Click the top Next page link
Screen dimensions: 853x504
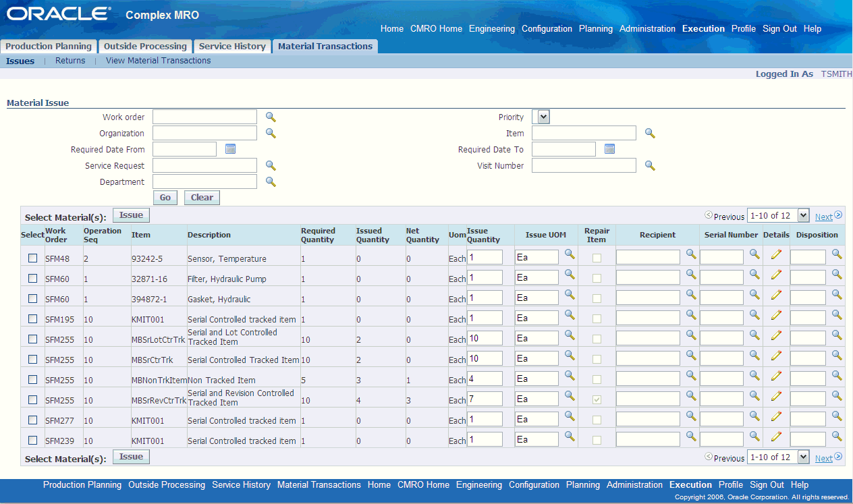tap(823, 217)
